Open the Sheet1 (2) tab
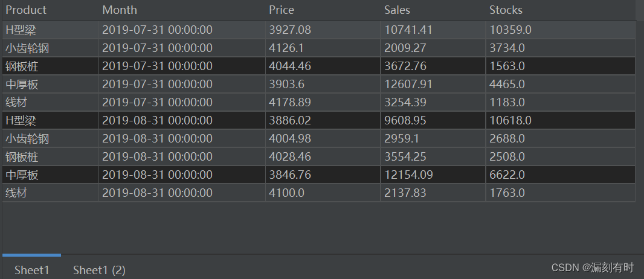The image size is (644, 279). (x=99, y=270)
